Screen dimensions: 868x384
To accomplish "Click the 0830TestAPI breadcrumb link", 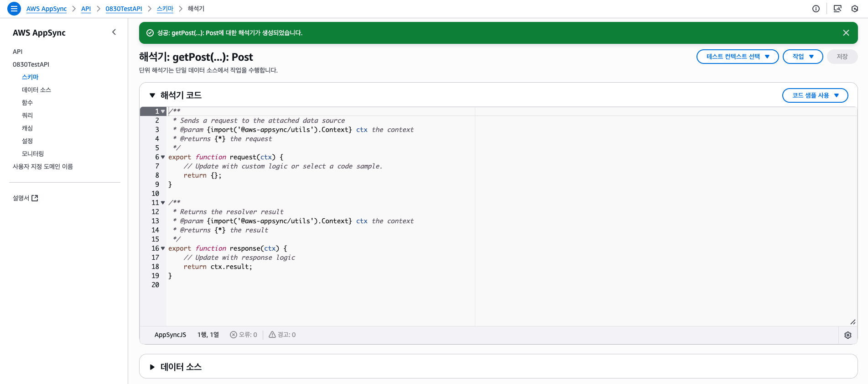I will [x=124, y=9].
